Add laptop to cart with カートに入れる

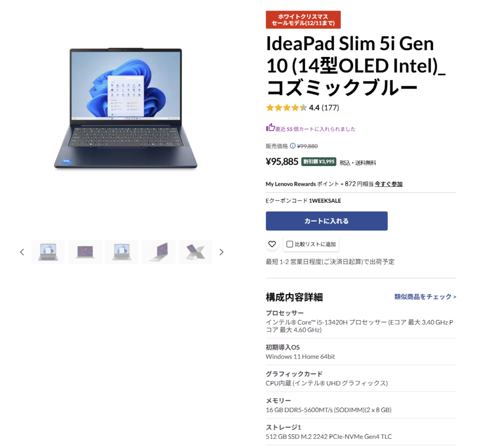(x=326, y=221)
